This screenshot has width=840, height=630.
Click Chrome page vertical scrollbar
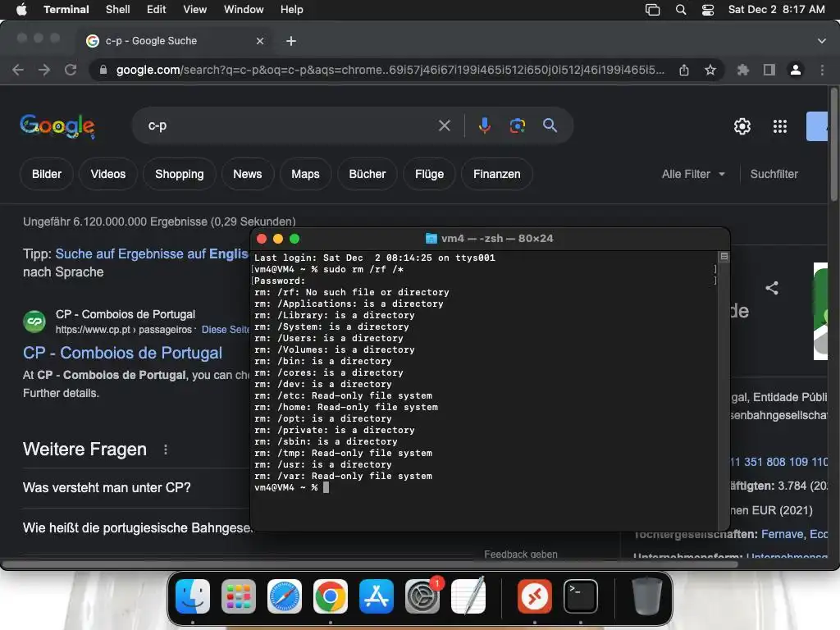pos(833,144)
